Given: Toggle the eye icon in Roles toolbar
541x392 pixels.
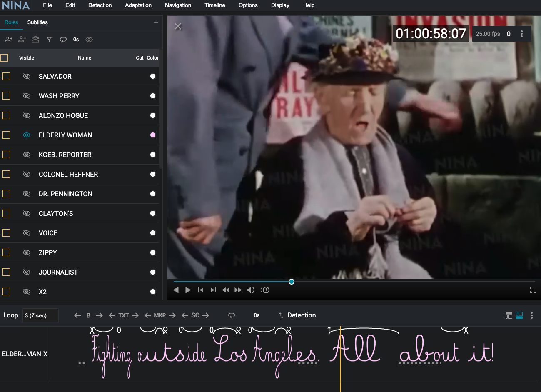Looking at the screenshot, I should coord(89,40).
